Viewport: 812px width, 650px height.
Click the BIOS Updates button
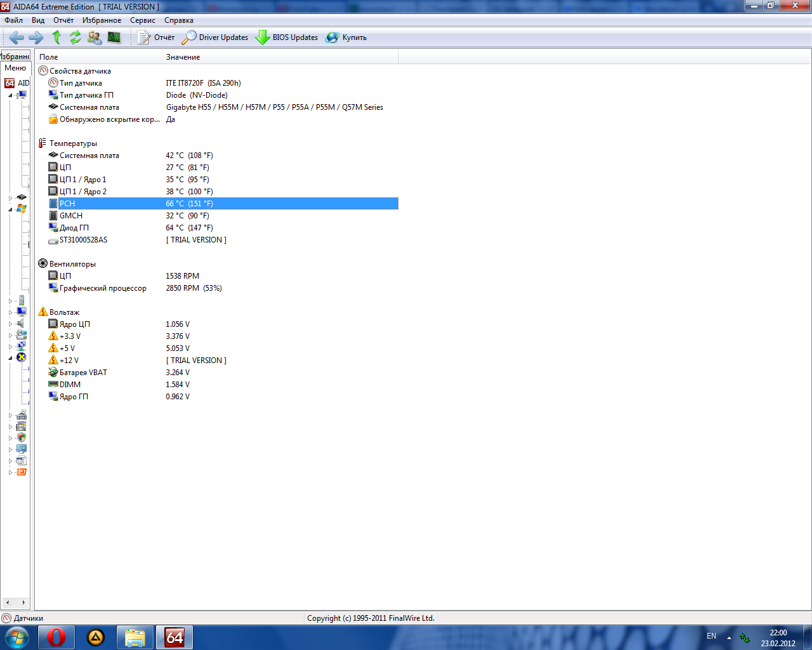pos(287,37)
